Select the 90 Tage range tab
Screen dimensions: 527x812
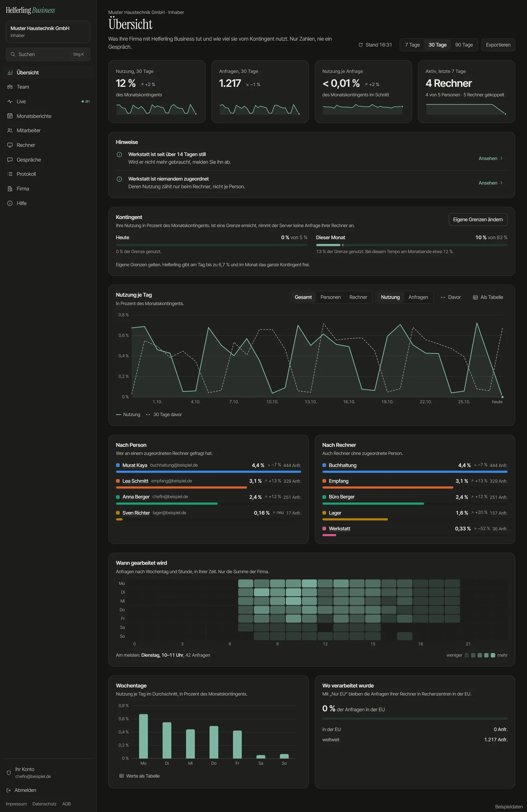(x=464, y=45)
